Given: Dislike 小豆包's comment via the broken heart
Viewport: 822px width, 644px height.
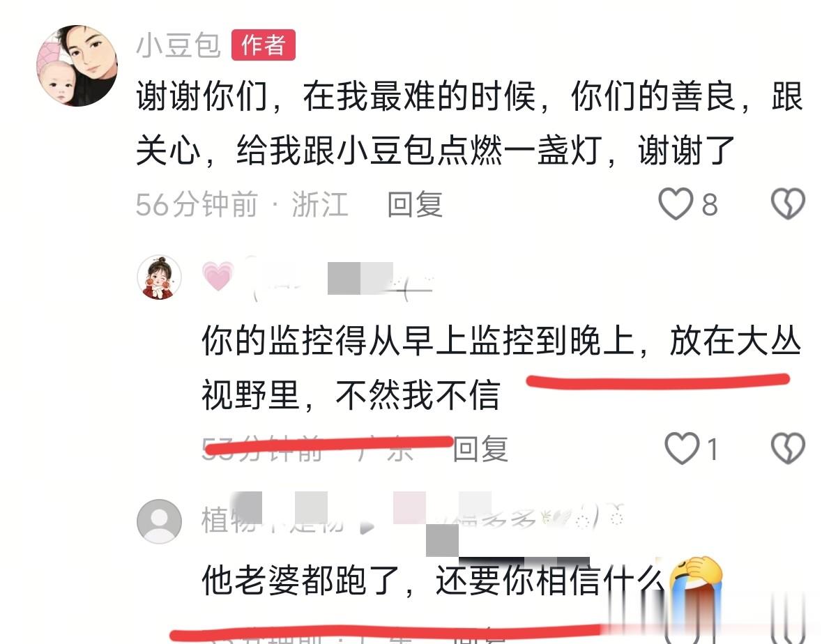Looking at the screenshot, I should 788,204.
